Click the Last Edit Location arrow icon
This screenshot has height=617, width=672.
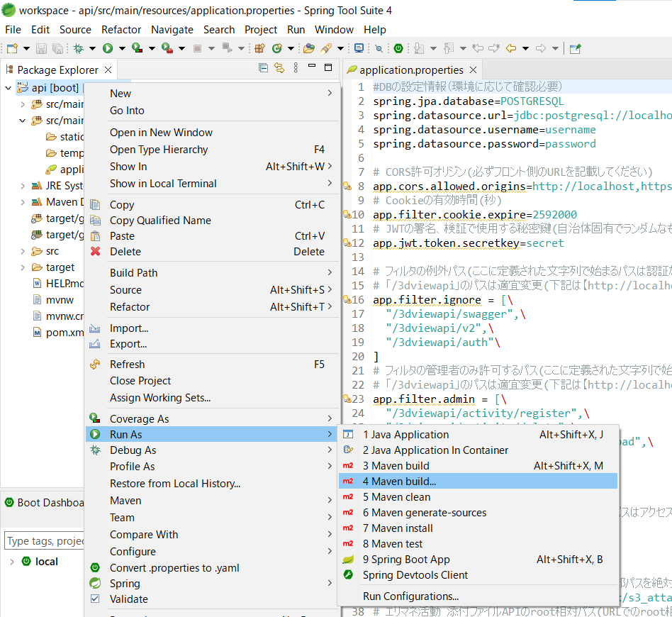tap(478, 48)
